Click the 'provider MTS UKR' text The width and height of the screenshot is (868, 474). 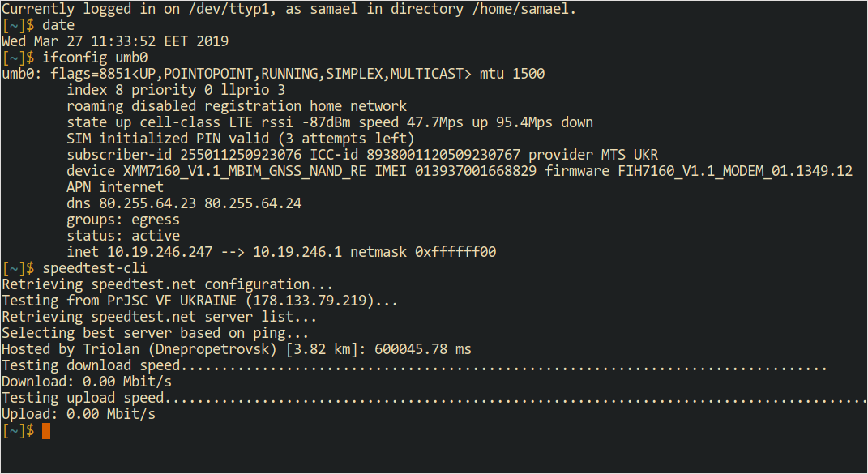click(x=593, y=155)
